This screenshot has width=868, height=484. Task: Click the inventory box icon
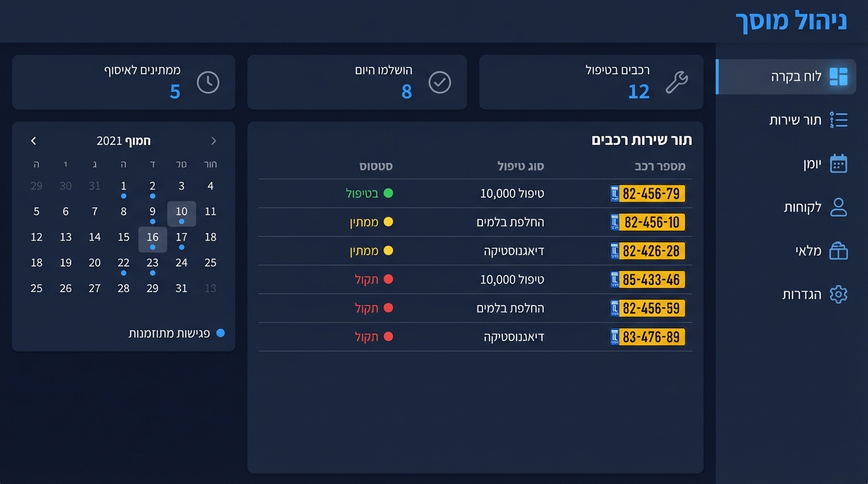click(x=838, y=251)
